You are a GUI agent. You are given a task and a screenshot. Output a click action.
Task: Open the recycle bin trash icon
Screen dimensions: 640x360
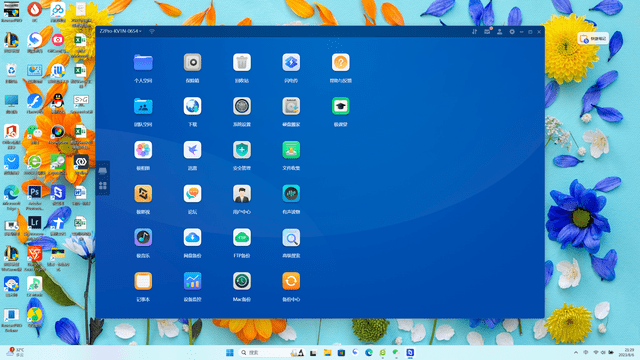(x=242, y=62)
